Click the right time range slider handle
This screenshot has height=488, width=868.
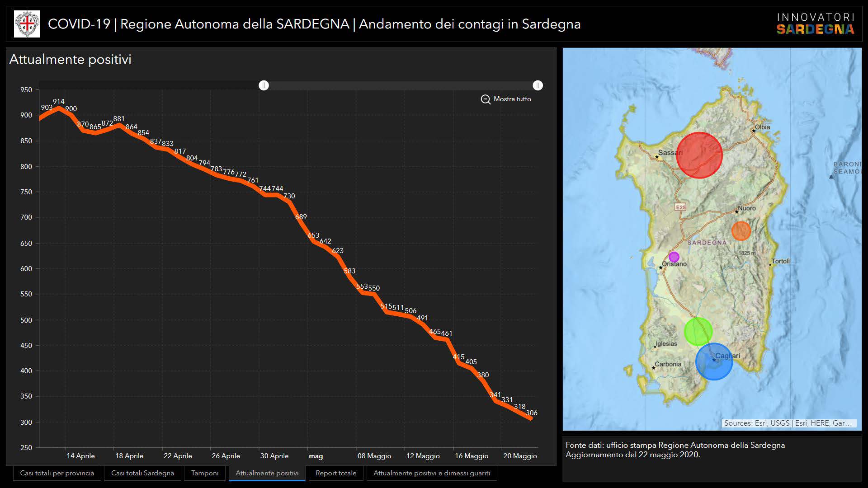538,85
